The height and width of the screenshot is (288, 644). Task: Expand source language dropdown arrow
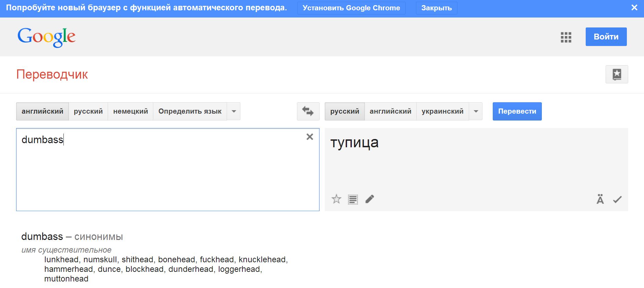pyautogui.click(x=234, y=111)
